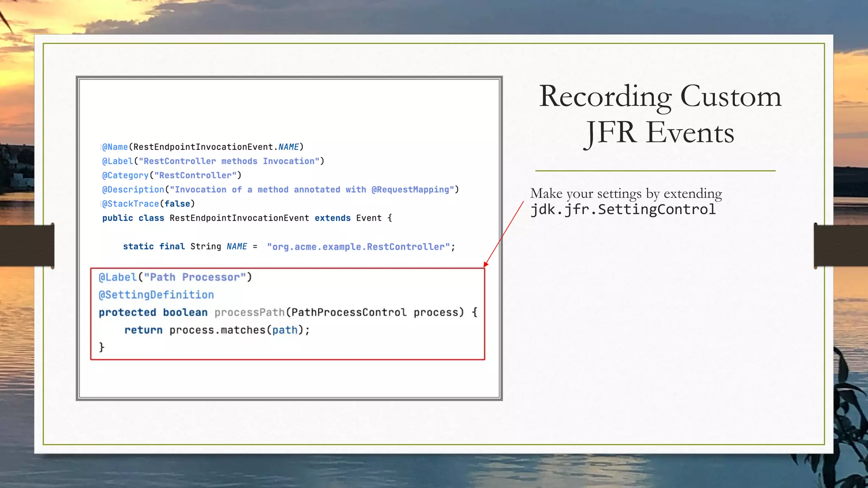This screenshot has width=868, height=488.
Task: Click the 'public class RestEndpointInvocationEvent extends Event' line
Action: (247, 218)
